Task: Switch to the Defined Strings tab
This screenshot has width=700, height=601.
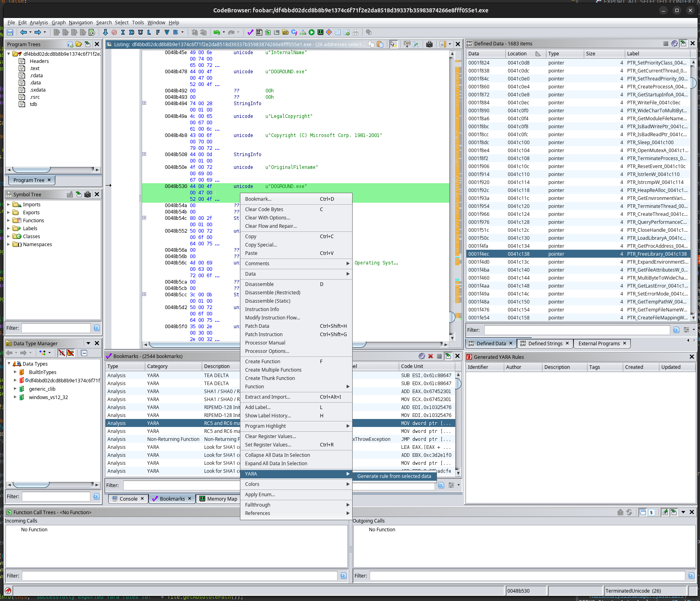Action: tap(545, 343)
